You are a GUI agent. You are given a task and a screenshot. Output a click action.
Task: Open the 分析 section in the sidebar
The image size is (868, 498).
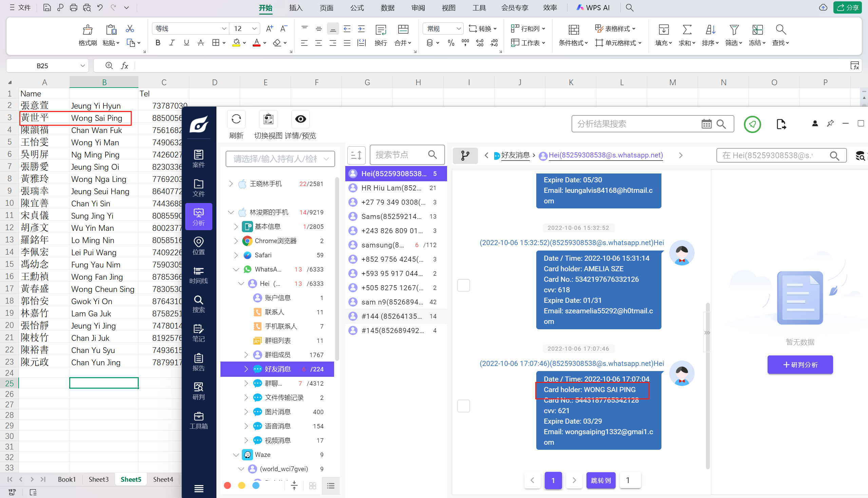[198, 217]
